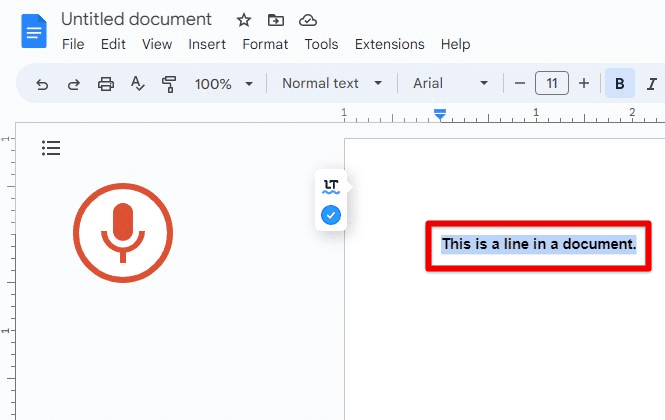This screenshot has width=665, height=420.
Task: Toggle Bold formatting
Action: 620,83
